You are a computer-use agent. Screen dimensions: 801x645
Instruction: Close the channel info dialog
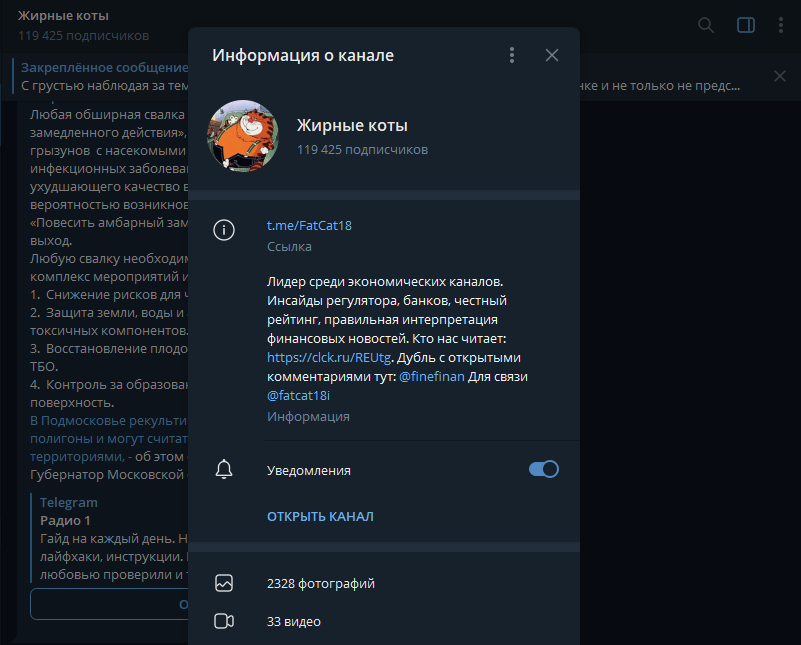(551, 55)
